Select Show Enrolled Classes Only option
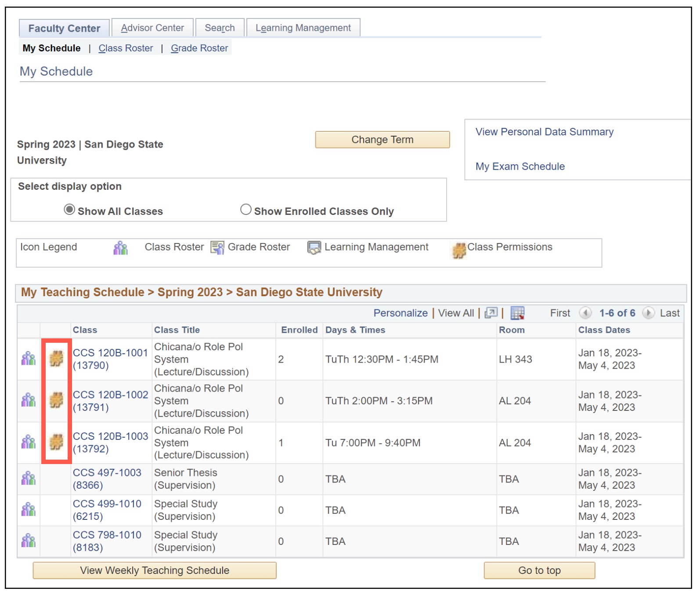The height and width of the screenshot is (595, 700). pos(246,210)
